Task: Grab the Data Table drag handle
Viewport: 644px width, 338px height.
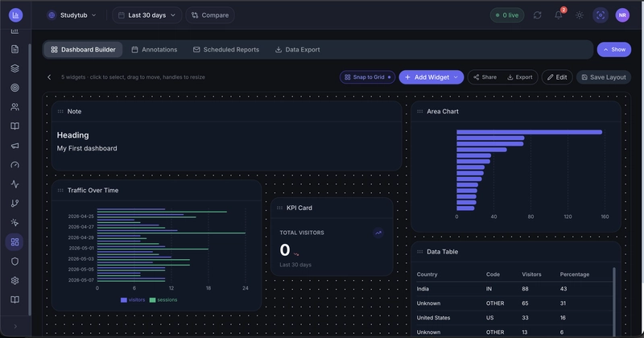Action: click(x=419, y=252)
